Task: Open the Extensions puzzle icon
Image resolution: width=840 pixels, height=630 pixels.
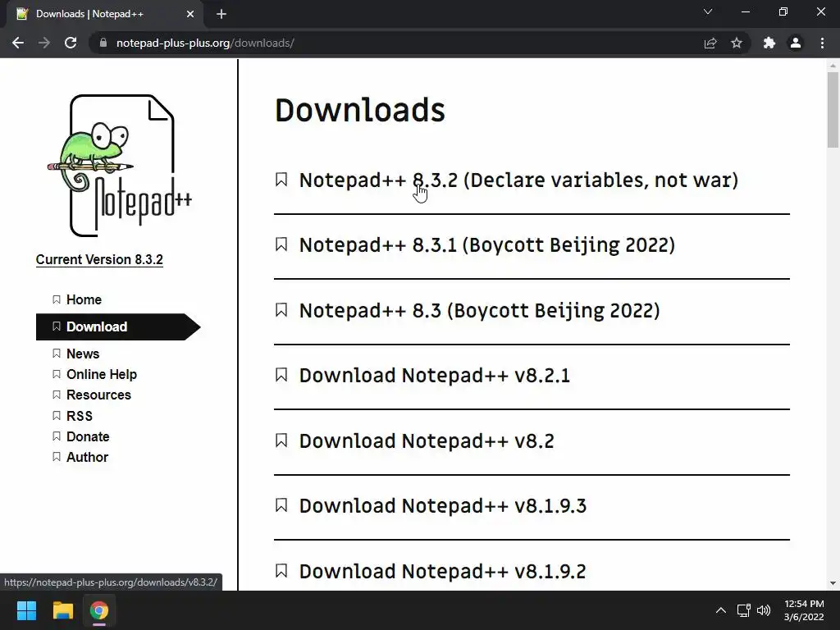Action: point(769,43)
